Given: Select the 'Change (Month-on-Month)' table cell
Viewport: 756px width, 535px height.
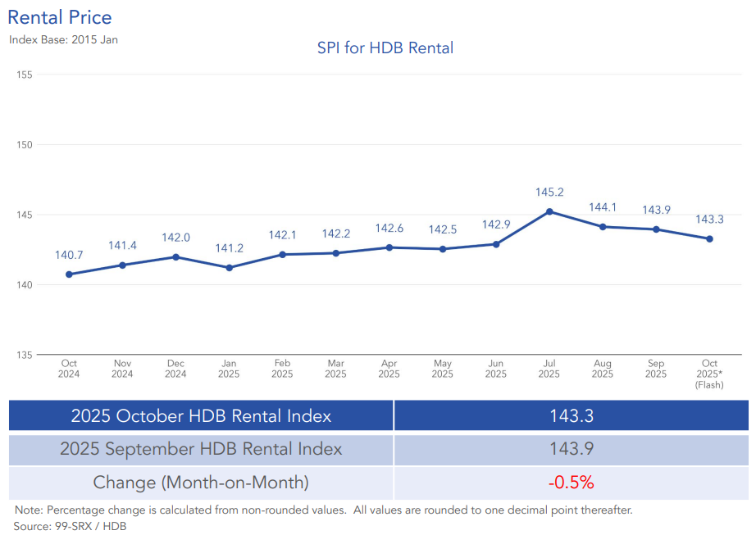Looking at the screenshot, I should [201, 483].
